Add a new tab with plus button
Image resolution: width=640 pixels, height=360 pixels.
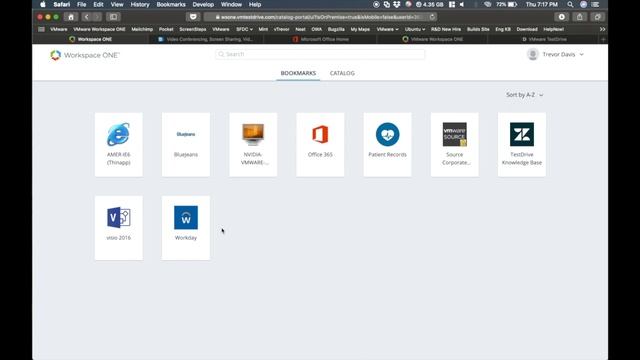[x=603, y=39]
